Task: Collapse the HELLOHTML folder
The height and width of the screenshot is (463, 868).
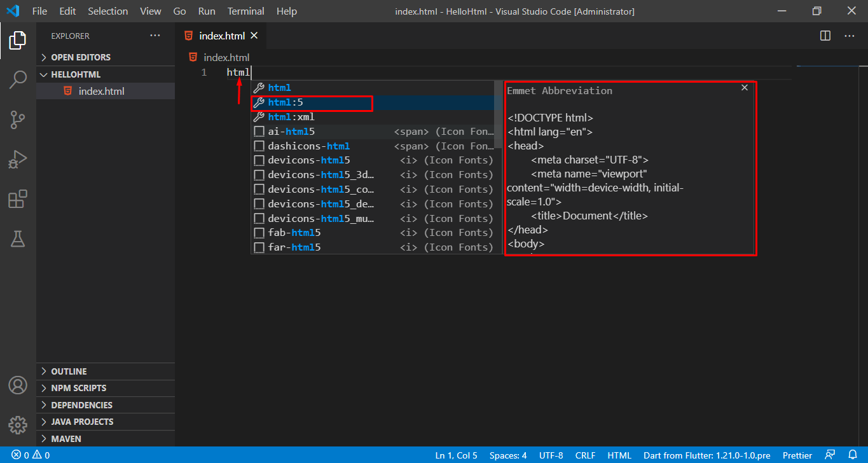Action: coord(76,74)
